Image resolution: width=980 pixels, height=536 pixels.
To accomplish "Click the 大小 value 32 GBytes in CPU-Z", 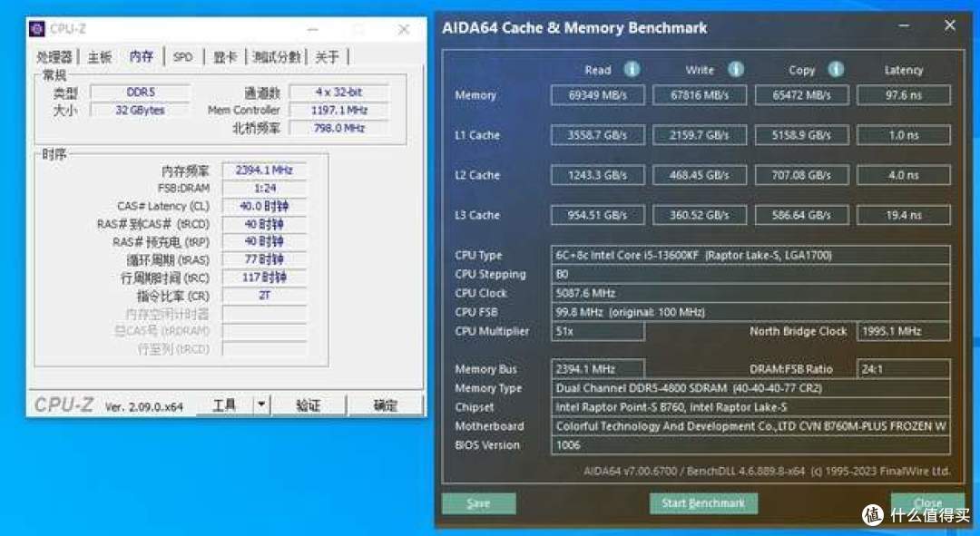I will click(140, 110).
